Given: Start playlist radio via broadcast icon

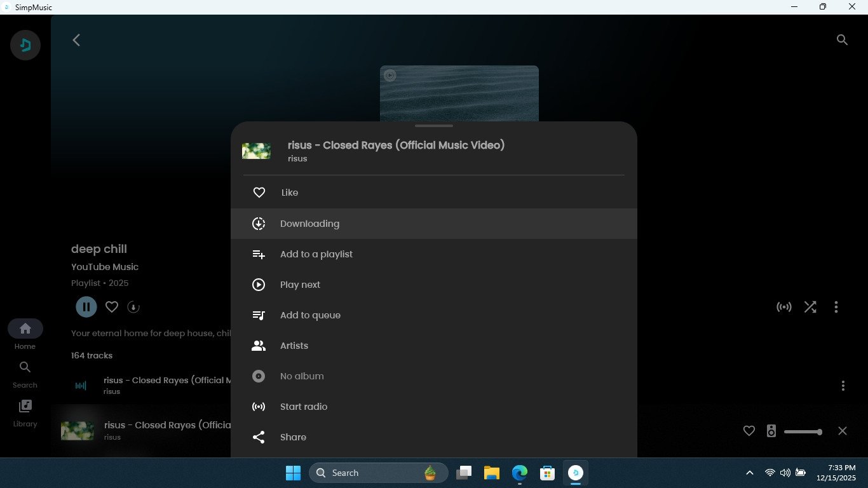Looking at the screenshot, I should [x=784, y=307].
